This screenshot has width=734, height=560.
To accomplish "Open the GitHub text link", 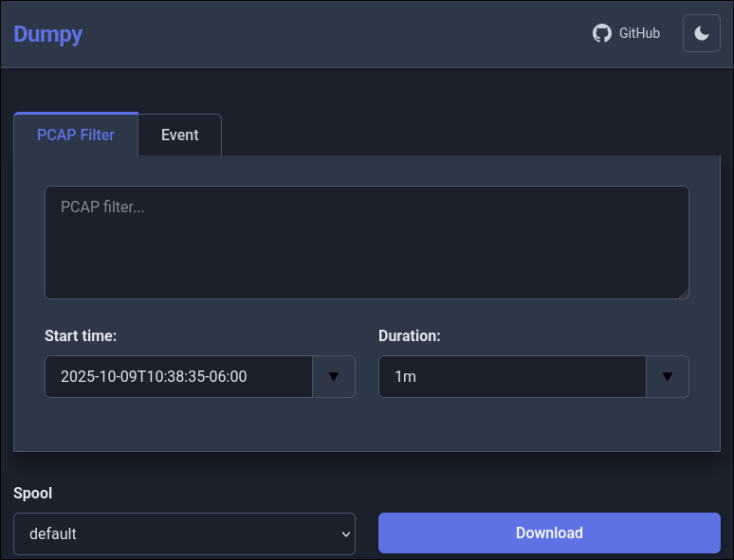I will [x=639, y=33].
